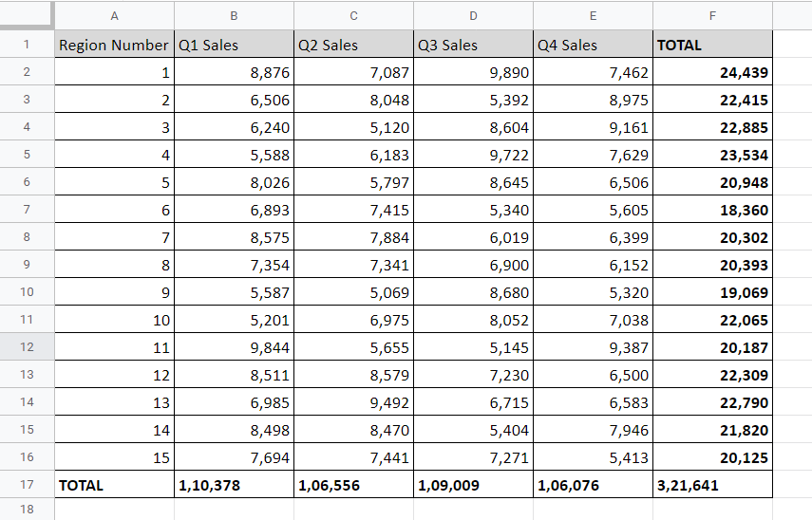This screenshot has height=520, width=812.
Task: Select row 17 header
Action: coord(27,485)
